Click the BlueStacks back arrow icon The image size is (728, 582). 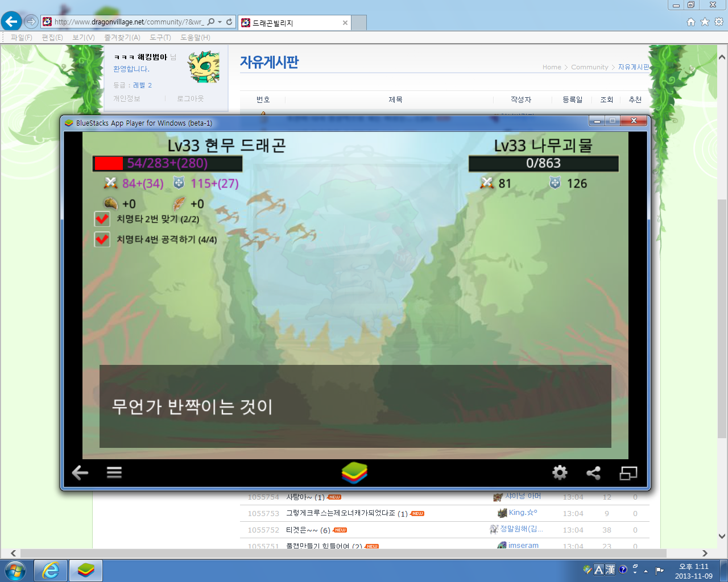(x=80, y=472)
